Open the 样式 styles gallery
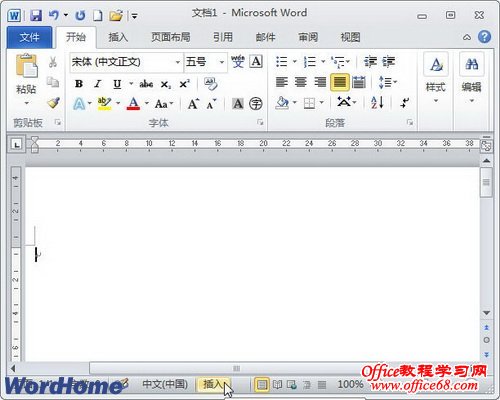The height and width of the screenshot is (400, 500). tap(436, 78)
